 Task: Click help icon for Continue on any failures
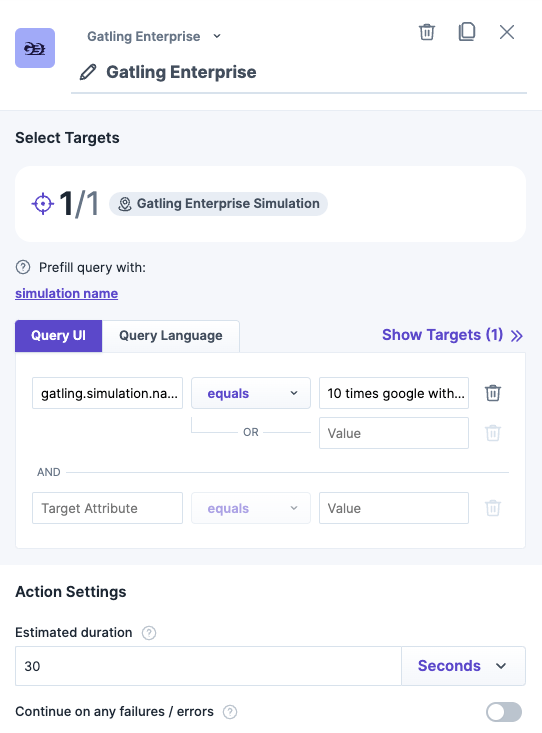(230, 712)
